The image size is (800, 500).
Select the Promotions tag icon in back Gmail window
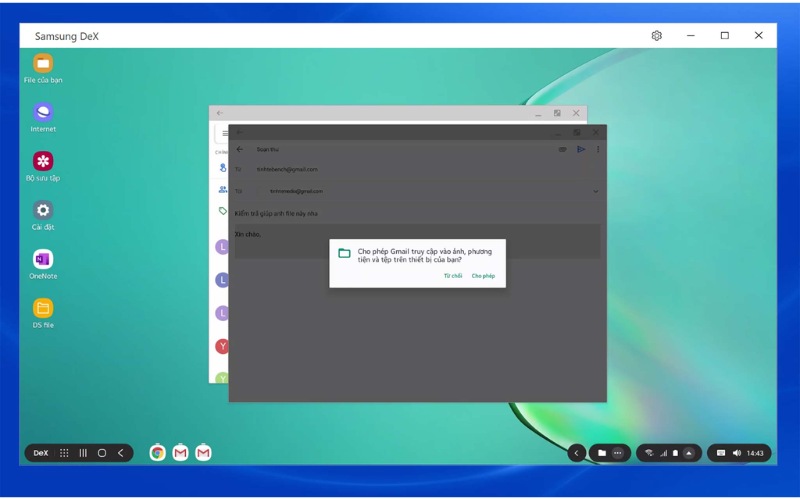point(223,211)
